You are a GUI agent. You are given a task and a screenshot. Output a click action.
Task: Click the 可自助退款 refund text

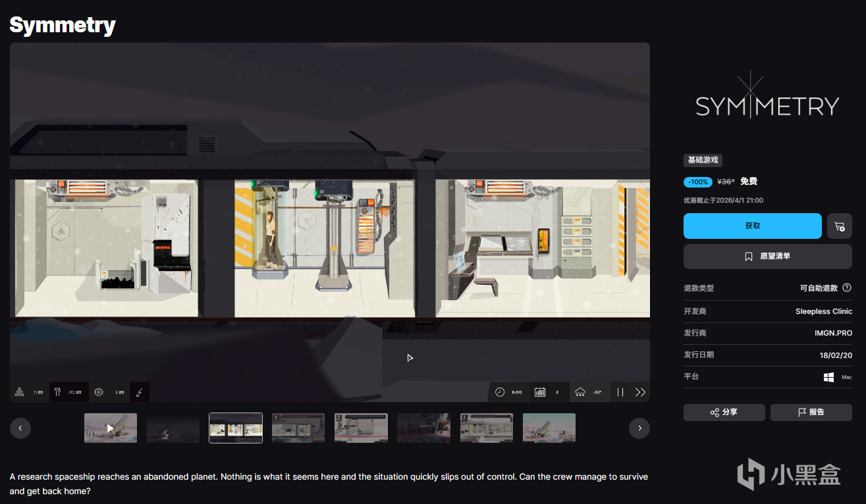pos(819,288)
